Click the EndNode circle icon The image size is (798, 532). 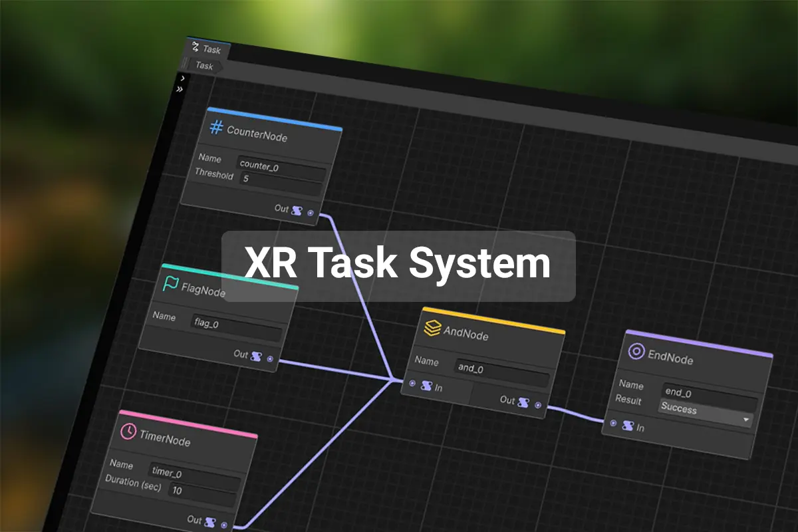(636, 352)
